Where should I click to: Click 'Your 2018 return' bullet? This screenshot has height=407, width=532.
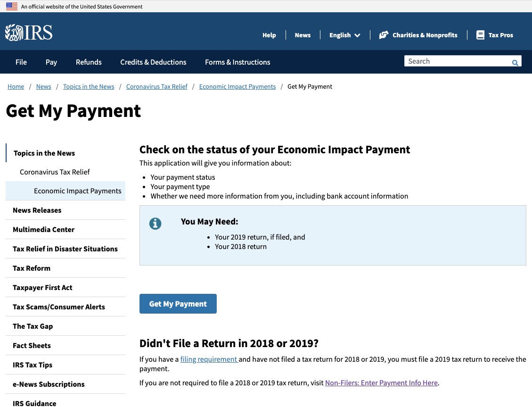240,247
